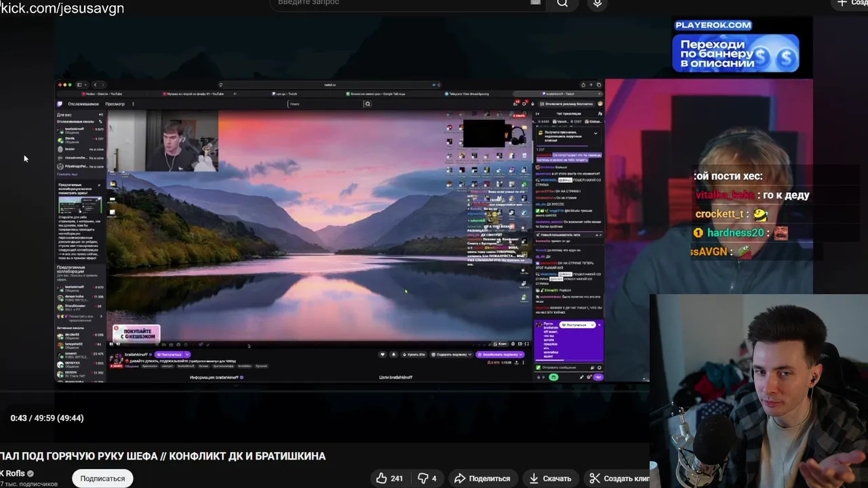Viewport: 868px width, 488px height.
Task: Create a clip with the scissors Создать клип button
Action: pos(618,479)
